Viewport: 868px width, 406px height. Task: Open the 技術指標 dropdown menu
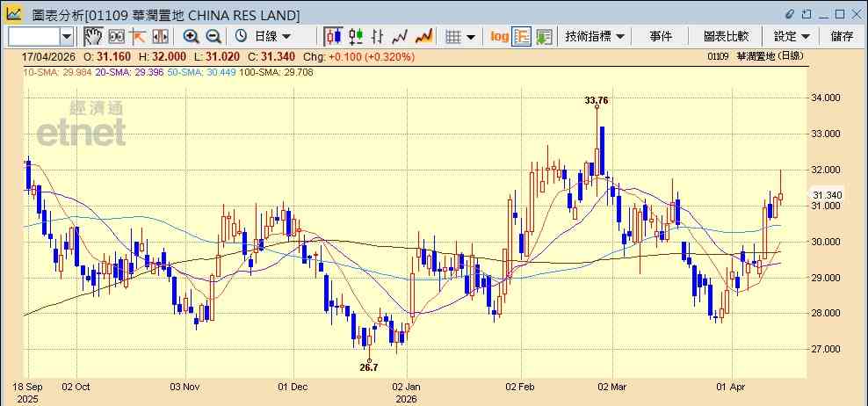tap(594, 37)
